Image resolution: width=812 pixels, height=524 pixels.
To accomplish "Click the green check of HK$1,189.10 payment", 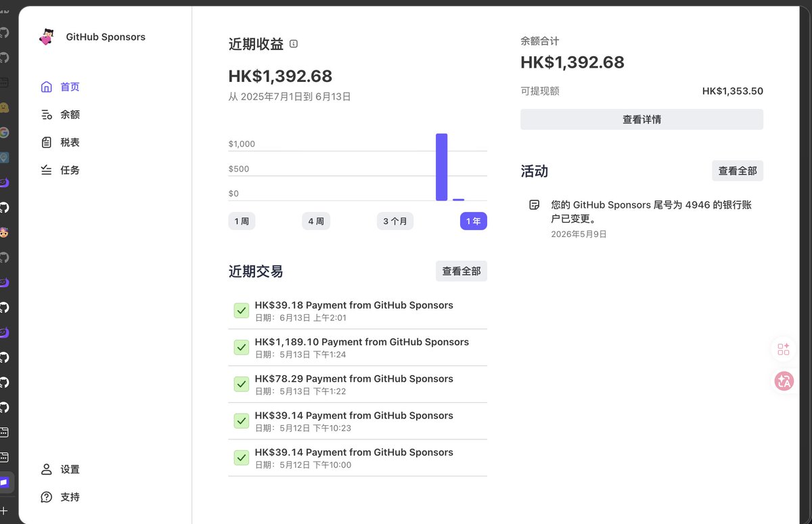I will tap(242, 347).
